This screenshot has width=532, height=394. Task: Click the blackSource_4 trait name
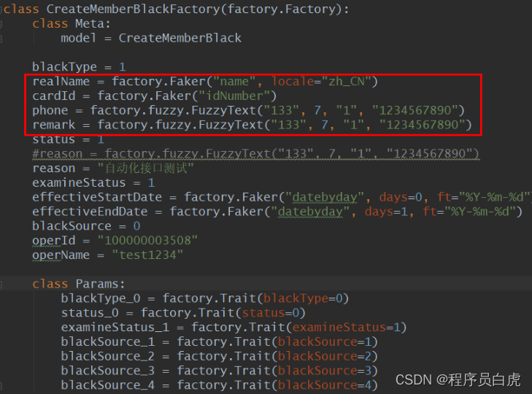(x=108, y=385)
